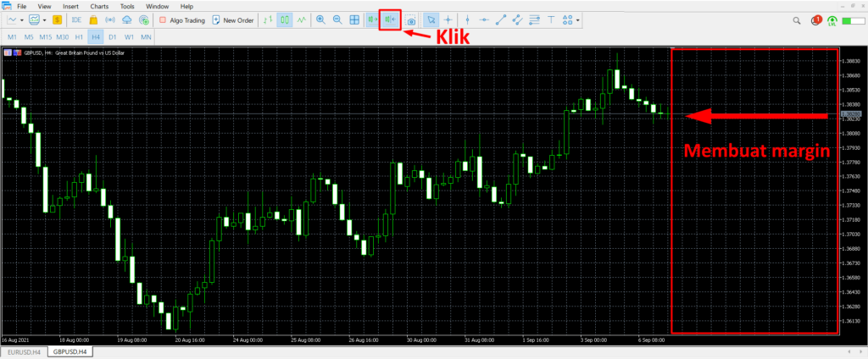Select the M30 timeframe
This screenshot has width=868, height=359.
coord(63,36)
